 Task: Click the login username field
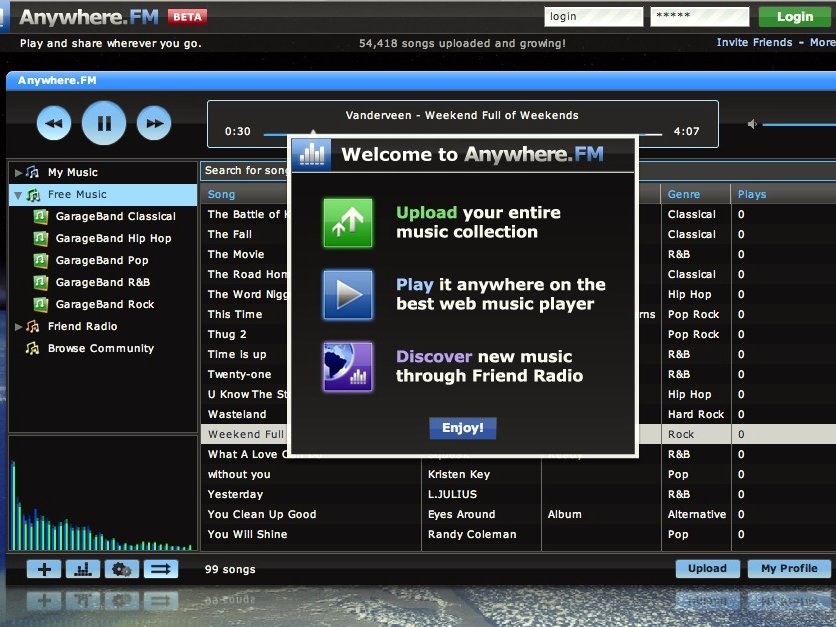point(592,17)
